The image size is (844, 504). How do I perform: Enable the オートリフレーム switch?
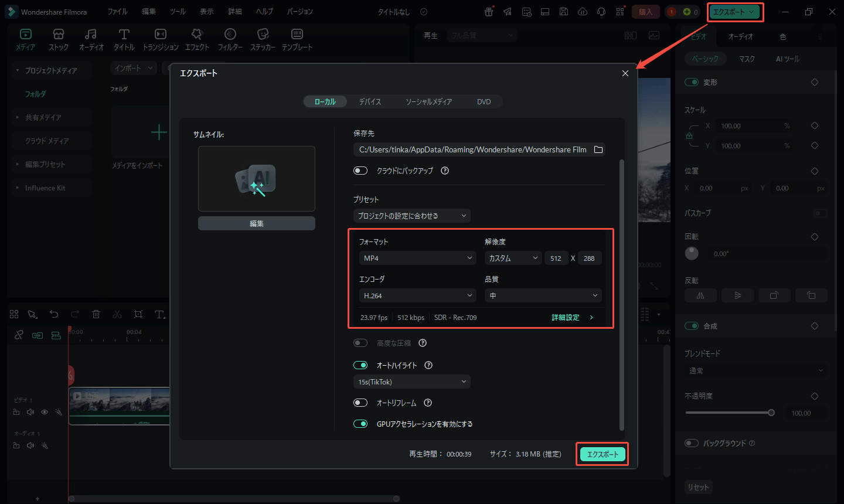(x=360, y=403)
